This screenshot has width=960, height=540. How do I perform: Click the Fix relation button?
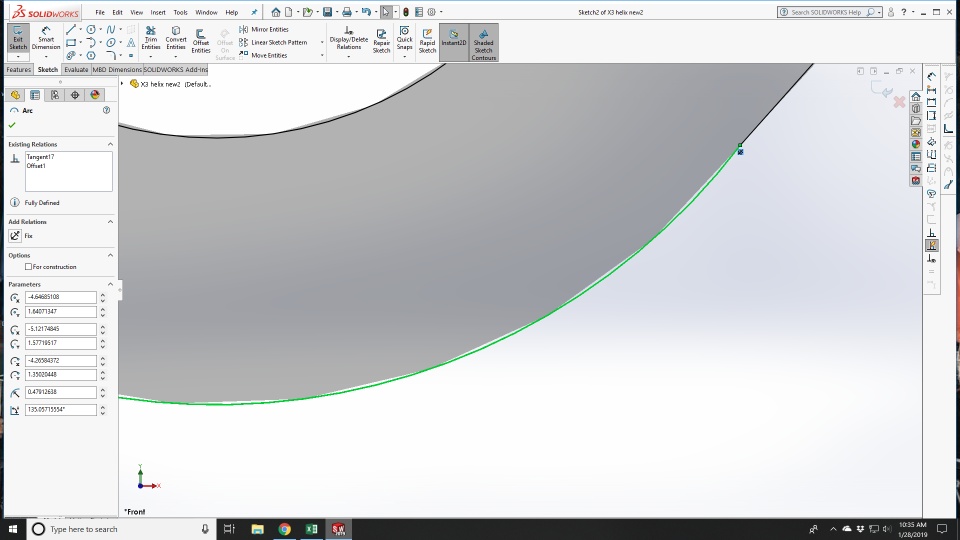[15, 236]
